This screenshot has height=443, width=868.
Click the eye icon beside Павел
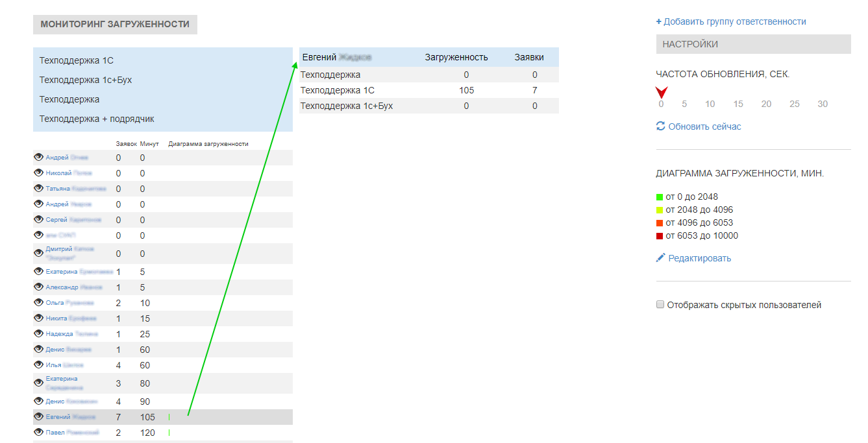[38, 433]
